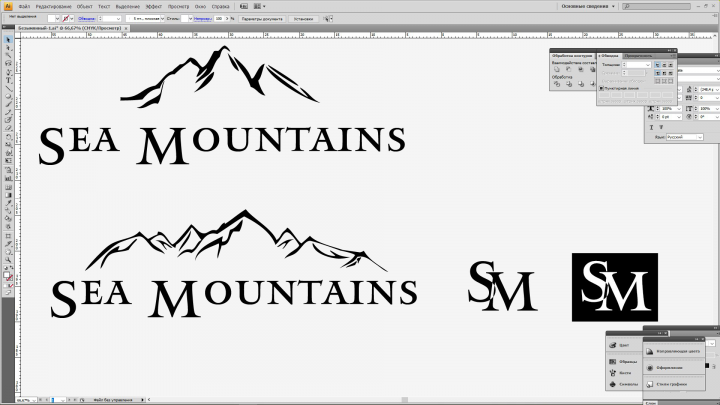The width and height of the screenshot is (720, 405).
Task: Open the Эффект menu
Action: [x=153, y=6]
